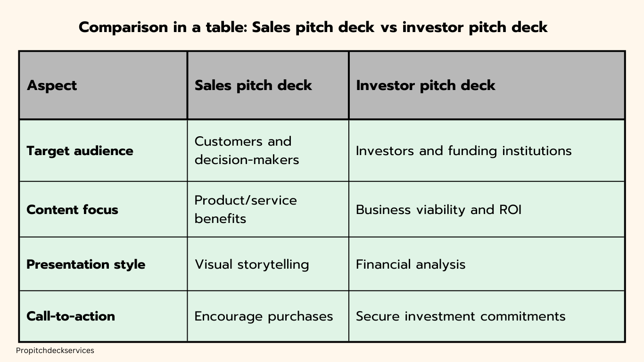The width and height of the screenshot is (644, 362).
Task: Select the Encourage purchases cell
Action: (x=264, y=316)
